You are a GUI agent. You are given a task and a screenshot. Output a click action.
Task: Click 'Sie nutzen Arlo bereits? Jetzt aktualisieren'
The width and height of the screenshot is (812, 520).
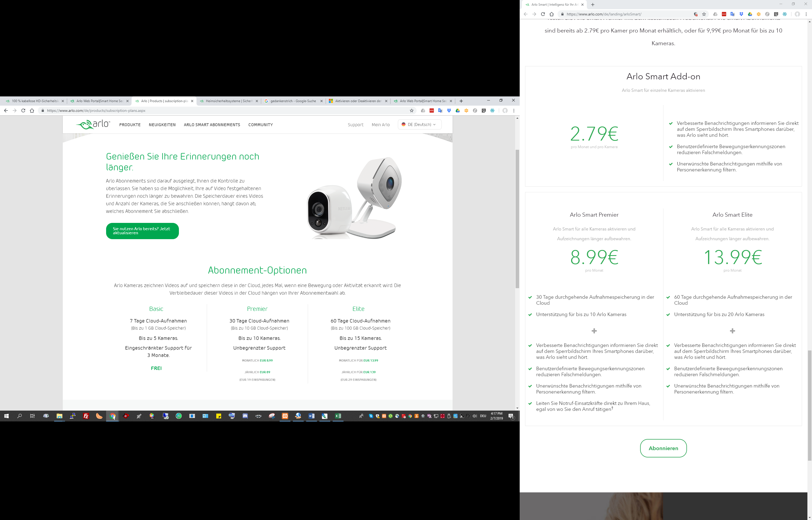coord(142,231)
